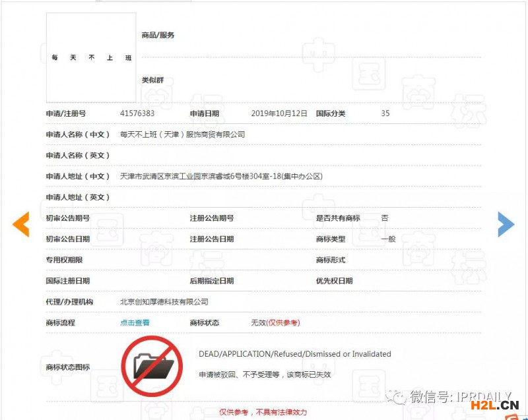
Task: Click the 商品/服务 label
Action: pyautogui.click(x=158, y=35)
